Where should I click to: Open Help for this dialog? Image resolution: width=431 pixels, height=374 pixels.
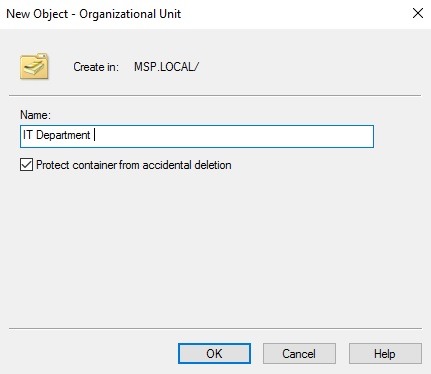385,353
